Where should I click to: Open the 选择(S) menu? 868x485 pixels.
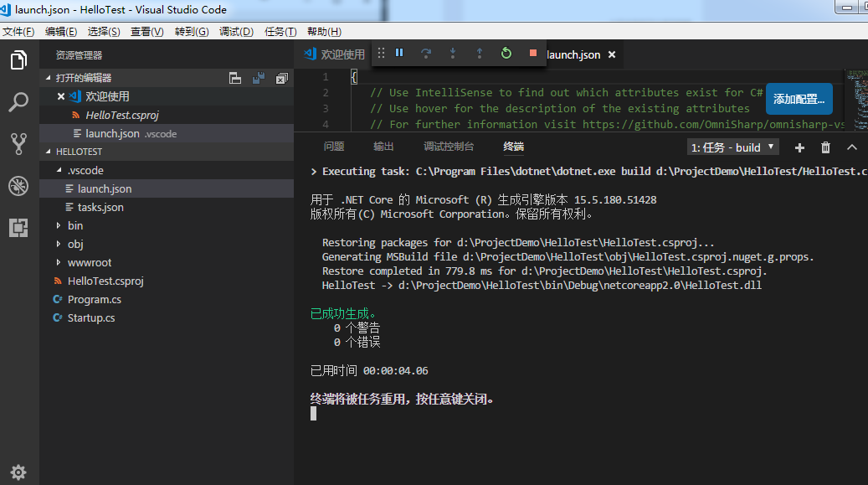coord(104,32)
